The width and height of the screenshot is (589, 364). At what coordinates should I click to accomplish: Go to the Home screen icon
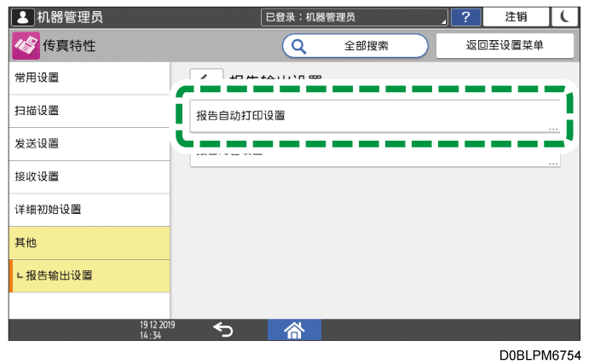(294, 330)
